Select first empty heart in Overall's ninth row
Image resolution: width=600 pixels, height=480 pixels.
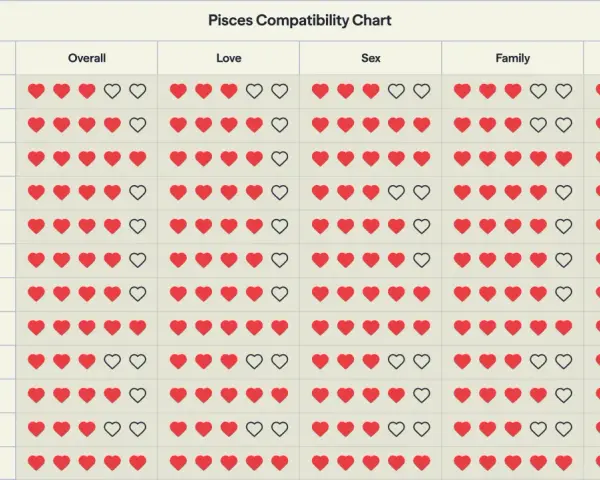pos(112,361)
